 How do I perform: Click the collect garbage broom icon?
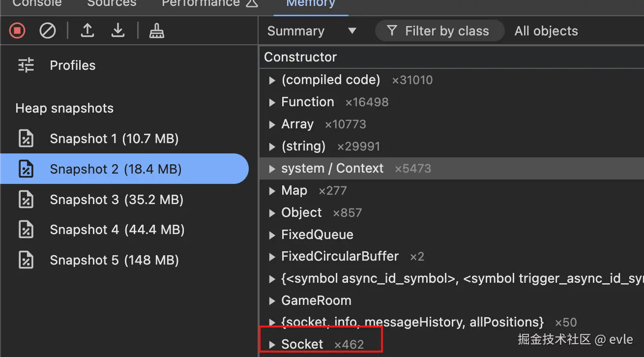pos(157,31)
